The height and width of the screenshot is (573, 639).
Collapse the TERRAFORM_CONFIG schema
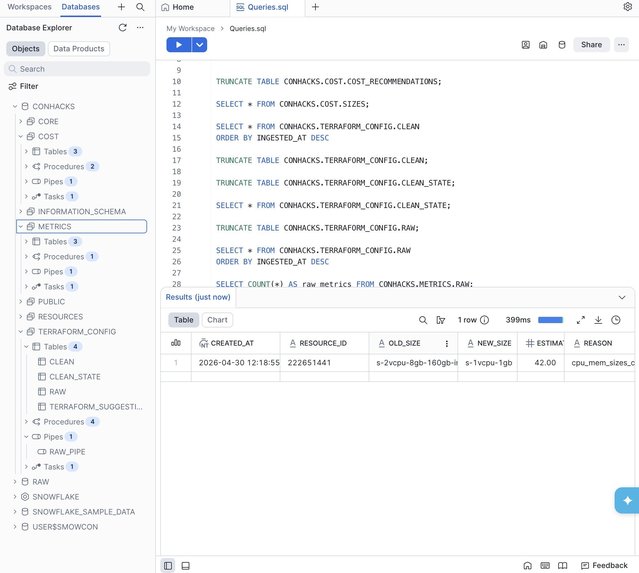[20, 332]
